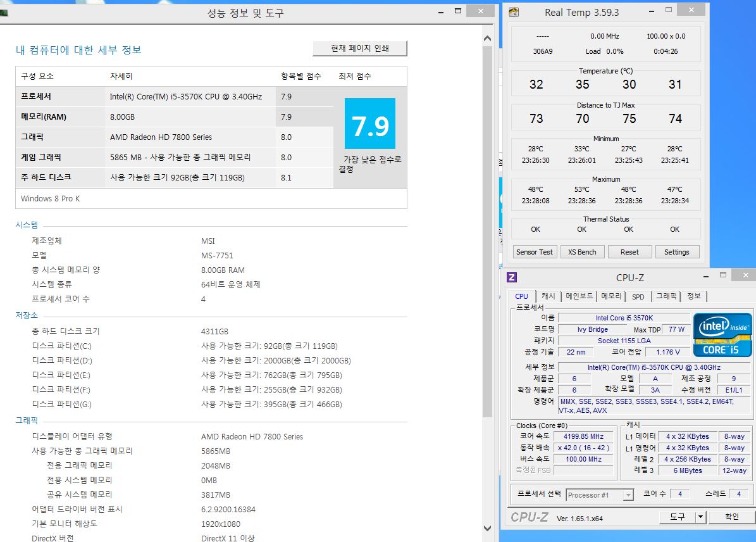Click the 코어 속도 value 4199.85 MHz
Viewport: 756px width, 542px height.
pyautogui.click(x=583, y=436)
